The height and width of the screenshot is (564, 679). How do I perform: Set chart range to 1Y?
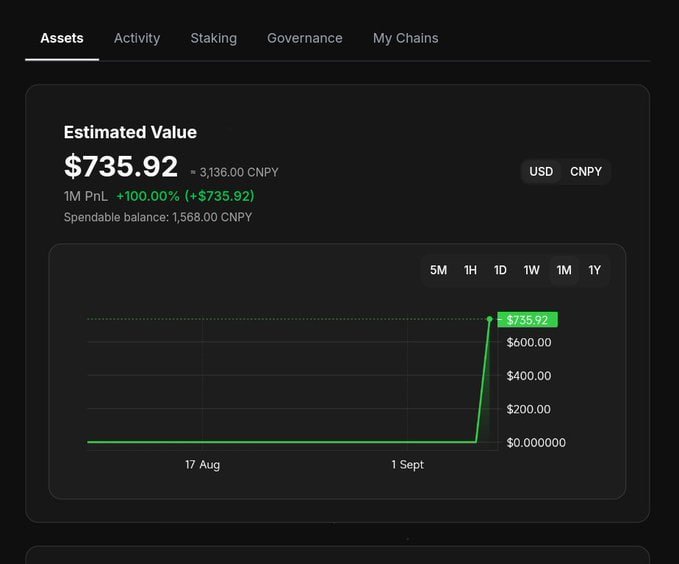pos(595,270)
